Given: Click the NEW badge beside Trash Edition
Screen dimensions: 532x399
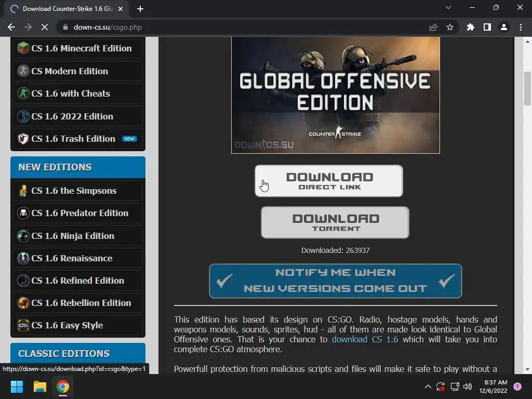Looking at the screenshot, I should click(129, 139).
